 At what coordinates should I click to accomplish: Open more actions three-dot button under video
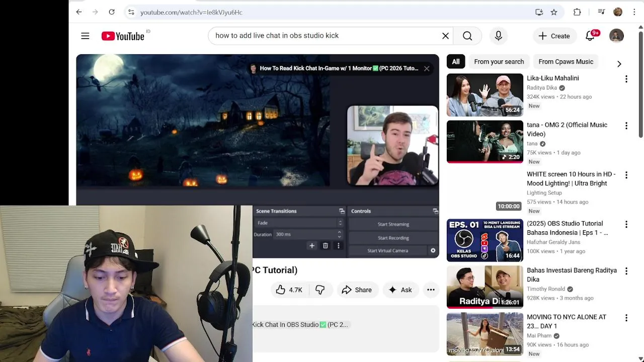click(x=431, y=290)
